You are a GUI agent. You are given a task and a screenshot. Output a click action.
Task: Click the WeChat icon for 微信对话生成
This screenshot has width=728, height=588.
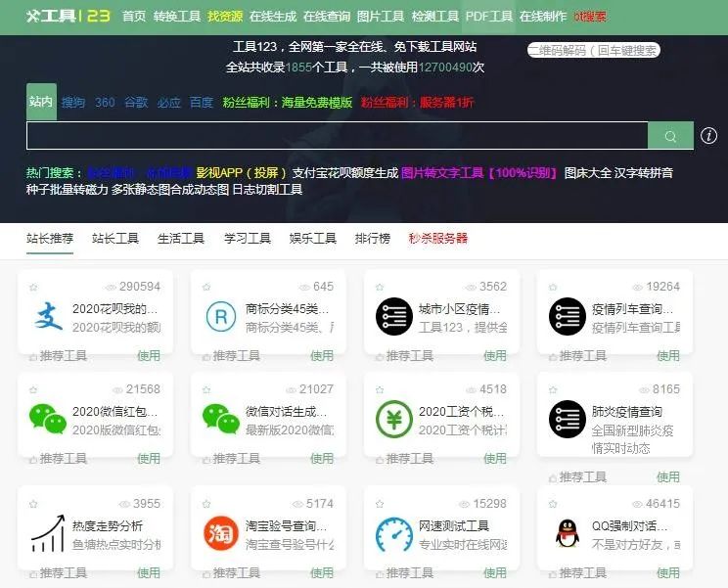click(x=221, y=419)
